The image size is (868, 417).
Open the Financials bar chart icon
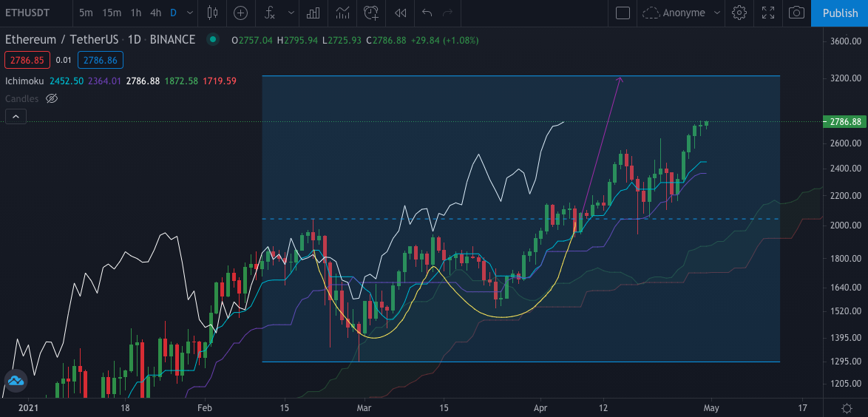(x=313, y=13)
